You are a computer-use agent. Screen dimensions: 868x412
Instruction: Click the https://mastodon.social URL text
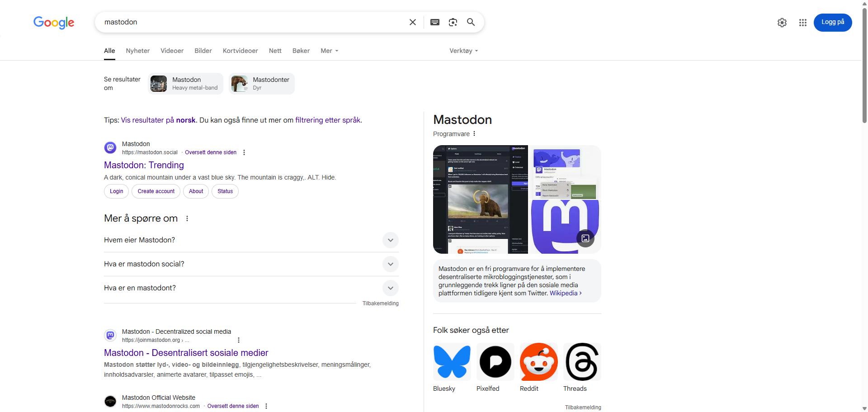point(150,152)
